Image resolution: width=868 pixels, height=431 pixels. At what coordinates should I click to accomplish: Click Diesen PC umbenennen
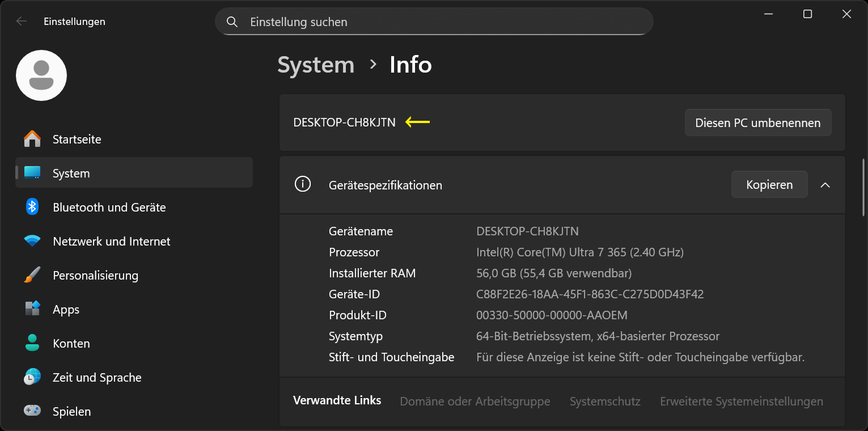757,122
